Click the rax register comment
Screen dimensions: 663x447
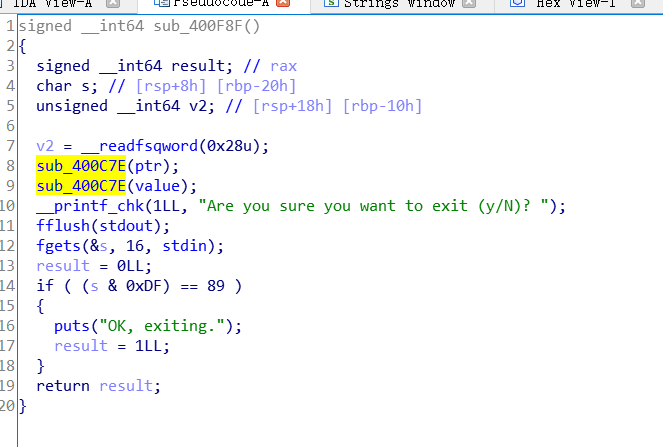pos(283,66)
